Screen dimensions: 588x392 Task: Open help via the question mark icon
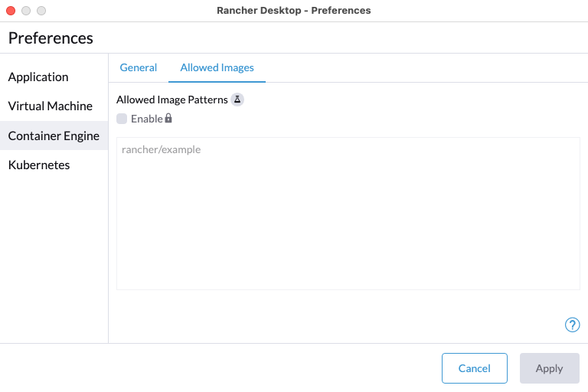(x=572, y=325)
